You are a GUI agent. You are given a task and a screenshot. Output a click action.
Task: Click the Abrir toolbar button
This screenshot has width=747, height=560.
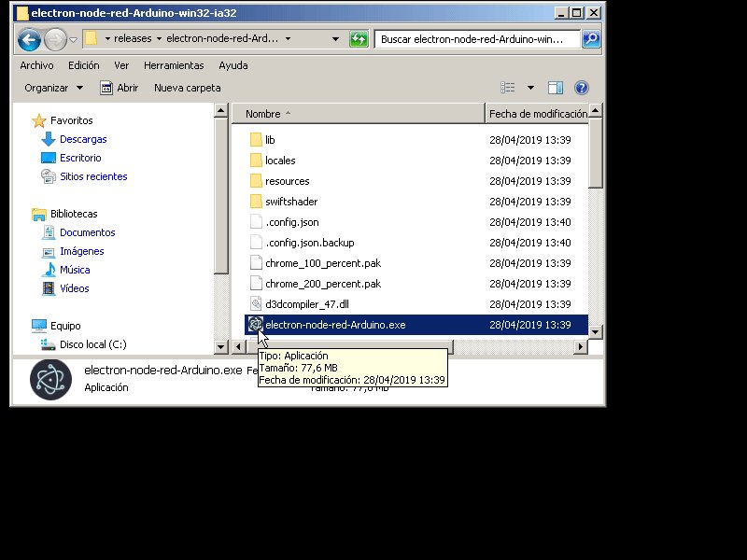(x=120, y=88)
